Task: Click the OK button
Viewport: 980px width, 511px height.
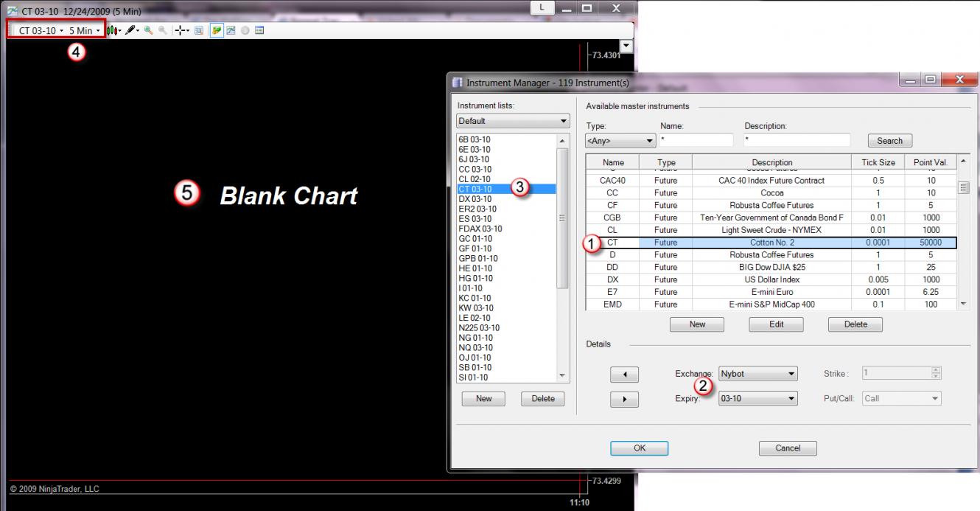Action: coord(639,448)
